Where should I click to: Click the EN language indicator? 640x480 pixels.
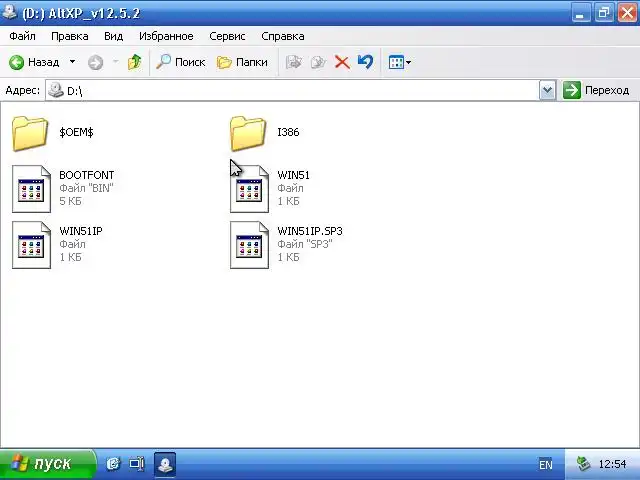point(546,464)
